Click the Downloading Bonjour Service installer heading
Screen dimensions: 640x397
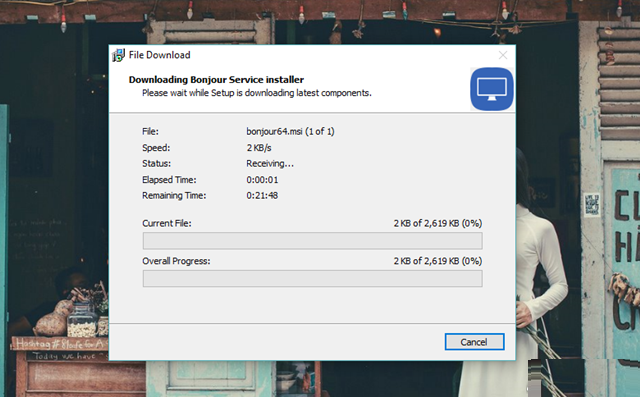pos(216,80)
